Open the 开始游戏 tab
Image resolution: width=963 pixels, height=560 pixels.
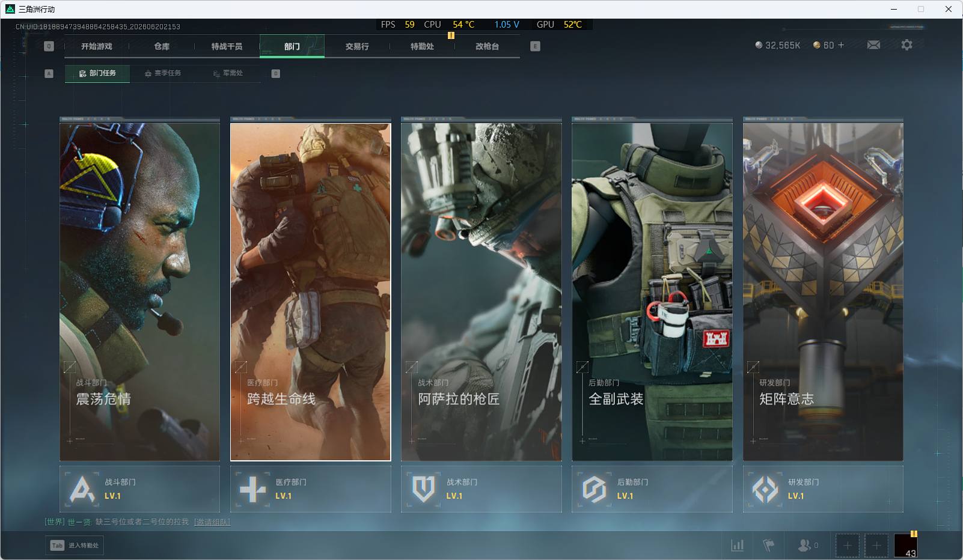pos(97,46)
